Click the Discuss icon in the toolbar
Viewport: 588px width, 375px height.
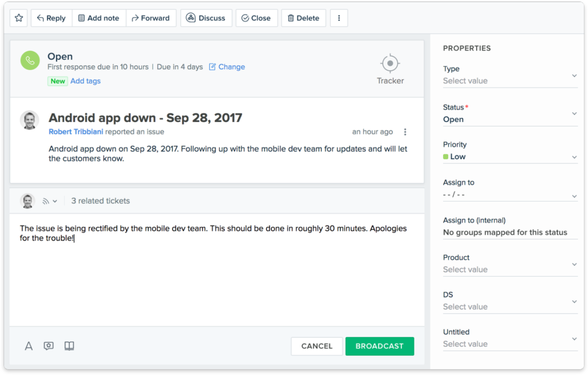190,18
